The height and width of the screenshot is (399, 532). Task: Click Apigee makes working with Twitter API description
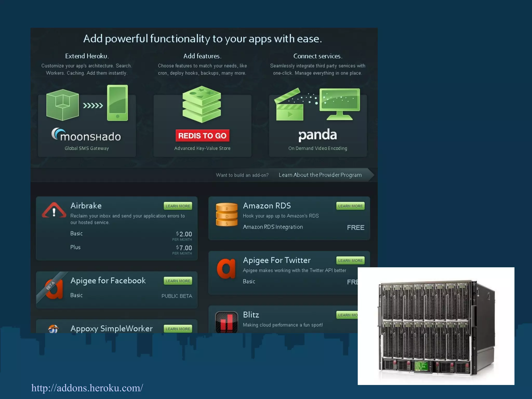click(x=295, y=270)
